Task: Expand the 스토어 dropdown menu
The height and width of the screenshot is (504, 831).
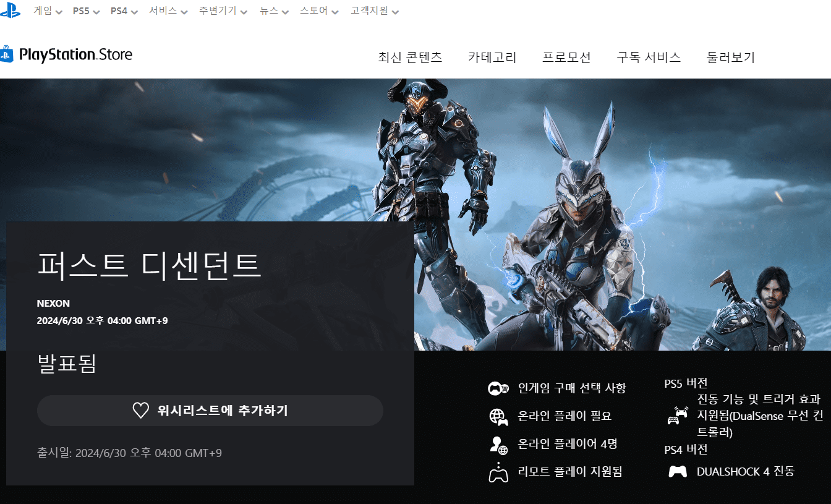Action: (x=319, y=11)
